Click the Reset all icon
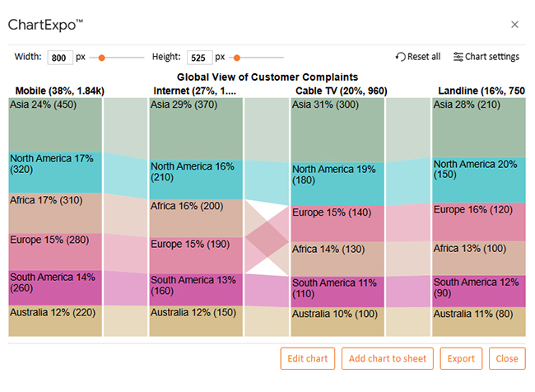The image size is (535, 392). [401, 57]
